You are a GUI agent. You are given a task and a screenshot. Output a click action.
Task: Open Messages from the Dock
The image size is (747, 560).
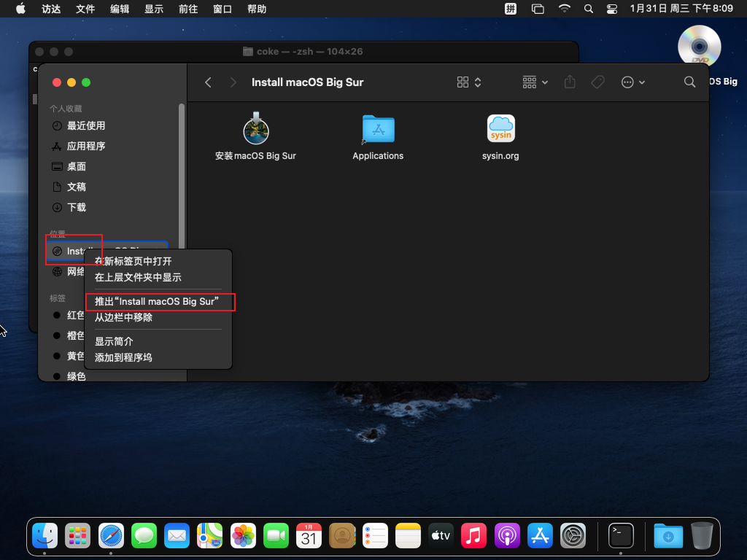[x=144, y=535]
